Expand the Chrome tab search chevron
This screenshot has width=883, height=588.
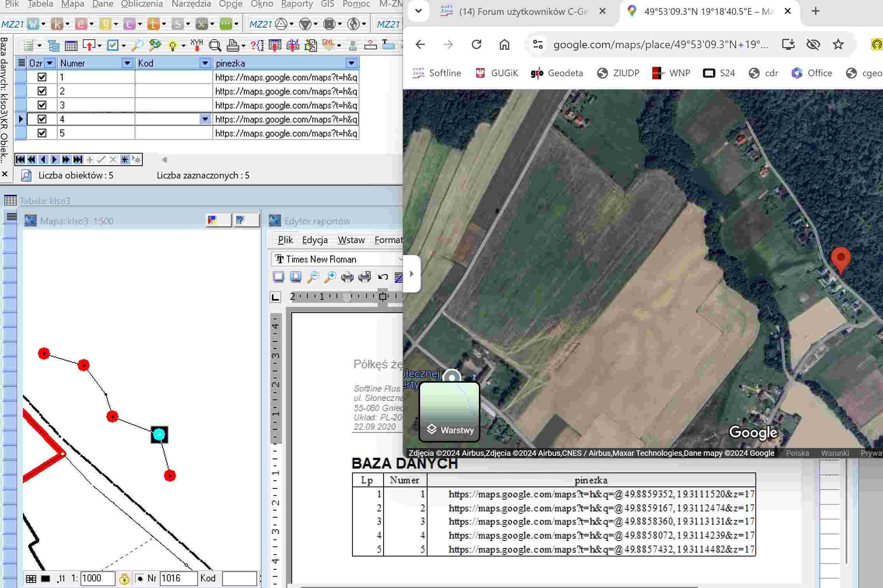(419, 11)
